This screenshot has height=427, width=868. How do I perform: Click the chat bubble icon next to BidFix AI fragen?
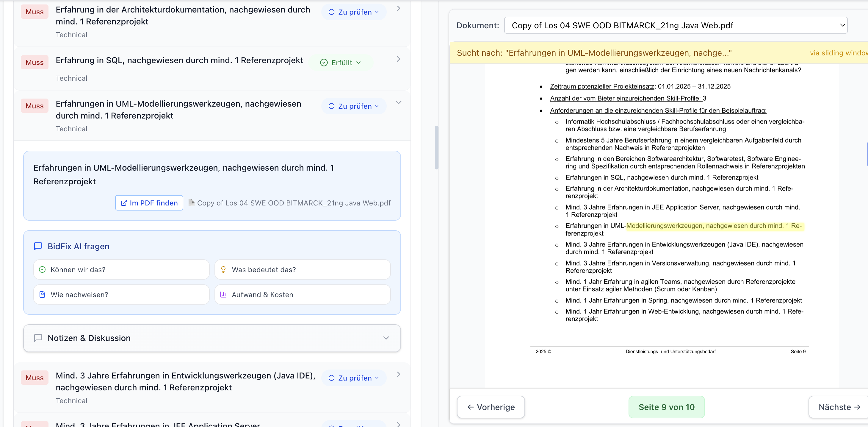(38, 246)
